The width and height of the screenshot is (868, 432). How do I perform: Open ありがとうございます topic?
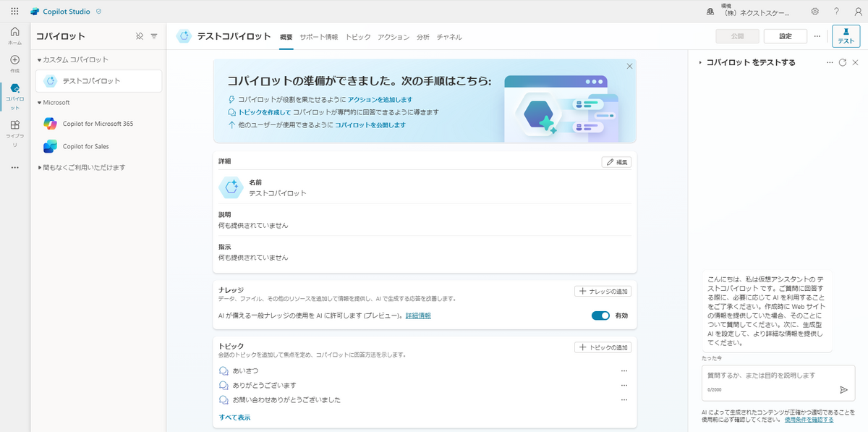(x=264, y=385)
